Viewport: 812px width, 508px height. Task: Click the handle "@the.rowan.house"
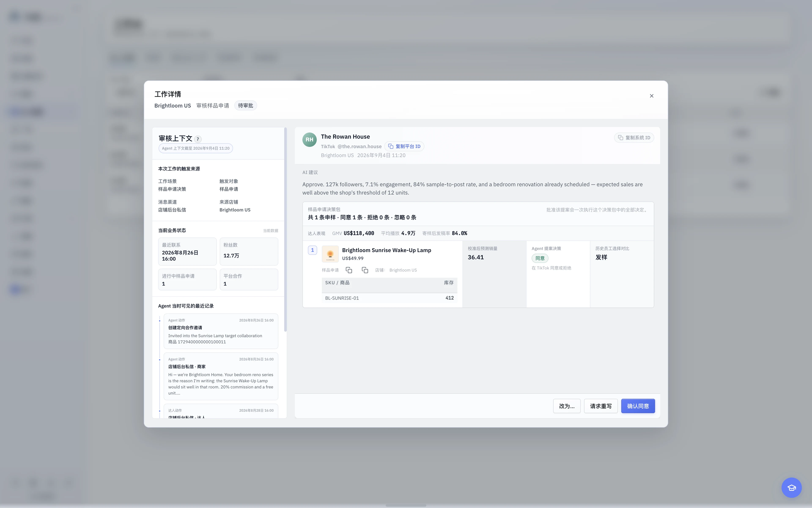[x=359, y=146]
